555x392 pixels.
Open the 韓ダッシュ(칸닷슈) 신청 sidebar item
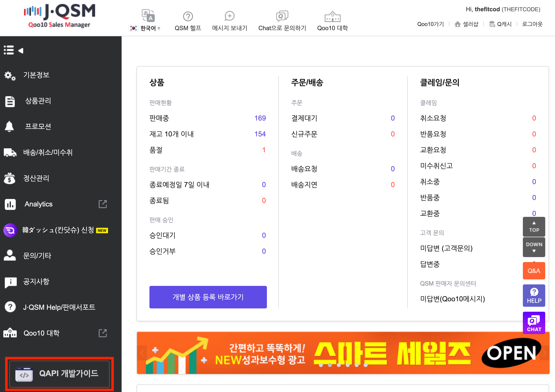pyautogui.click(x=58, y=230)
